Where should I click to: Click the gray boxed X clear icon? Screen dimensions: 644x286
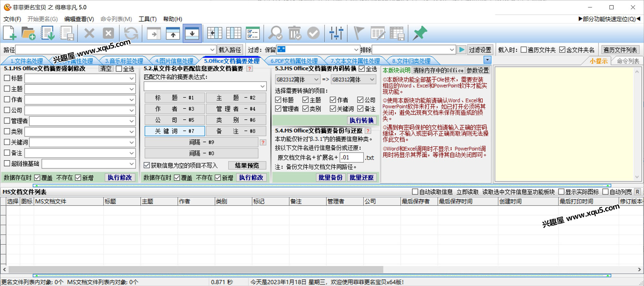tap(109, 33)
